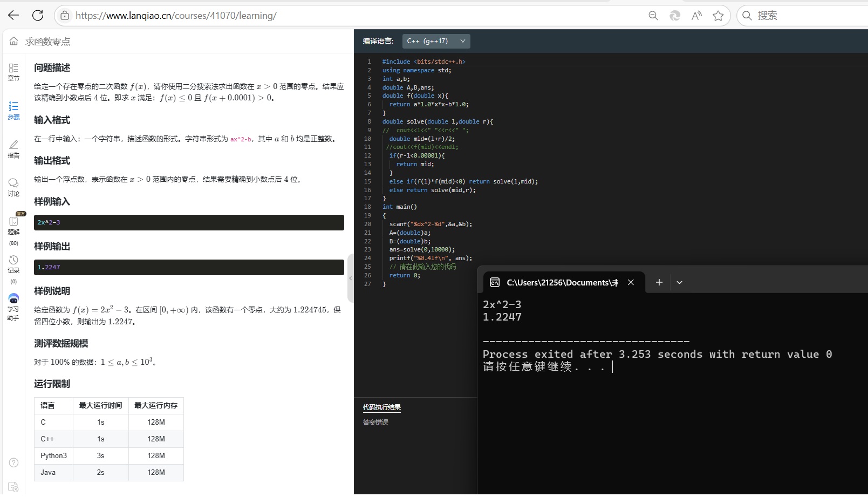Screen dimensions: 868x497
Task: Switch to the 代码执行结果 tab
Action: coord(381,407)
